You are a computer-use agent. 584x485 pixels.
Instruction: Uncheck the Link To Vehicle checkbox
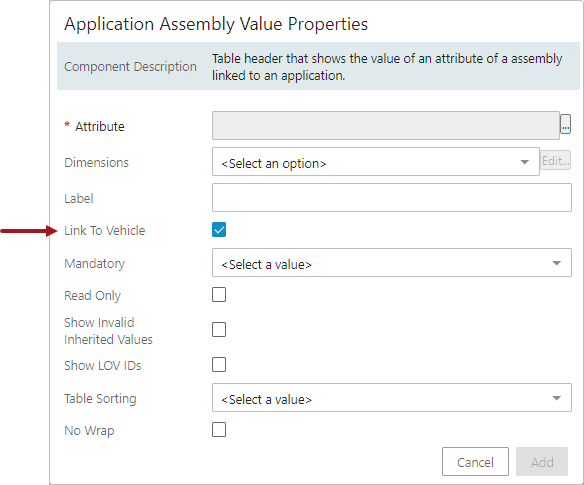[x=219, y=230]
